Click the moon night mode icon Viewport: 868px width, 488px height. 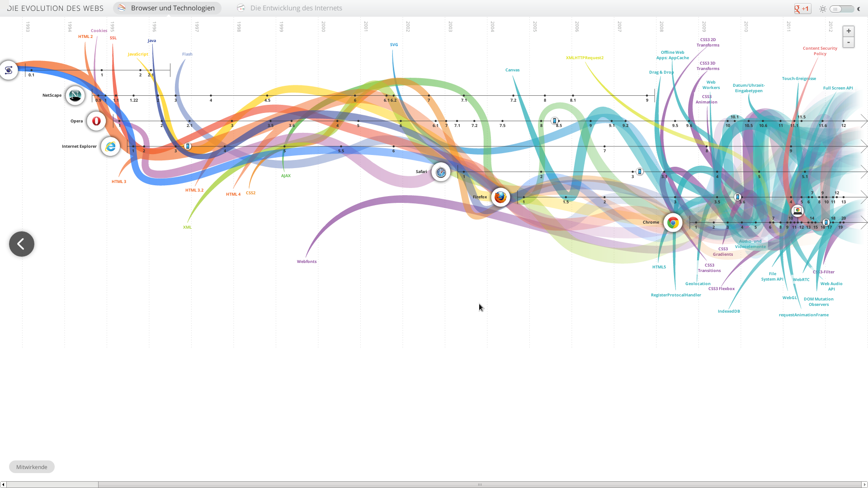click(859, 9)
